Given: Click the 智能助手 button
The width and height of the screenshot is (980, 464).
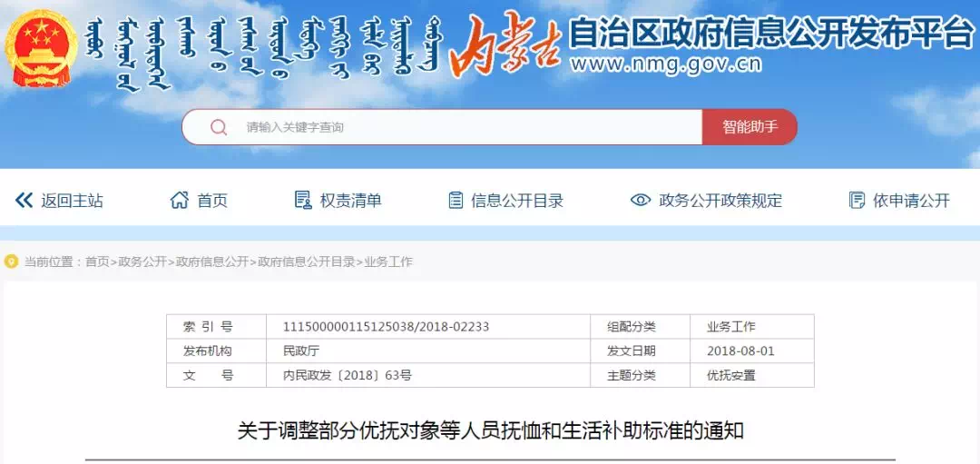Looking at the screenshot, I should (x=750, y=127).
